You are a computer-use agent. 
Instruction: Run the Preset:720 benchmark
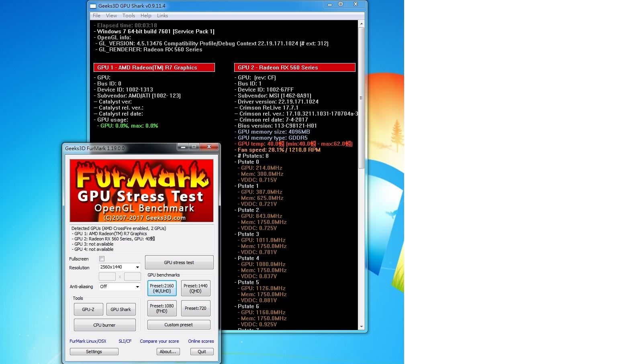click(x=196, y=308)
